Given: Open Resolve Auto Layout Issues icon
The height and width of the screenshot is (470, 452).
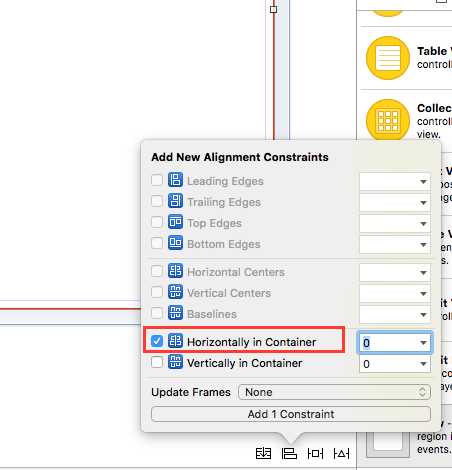Looking at the screenshot, I should click(x=341, y=454).
